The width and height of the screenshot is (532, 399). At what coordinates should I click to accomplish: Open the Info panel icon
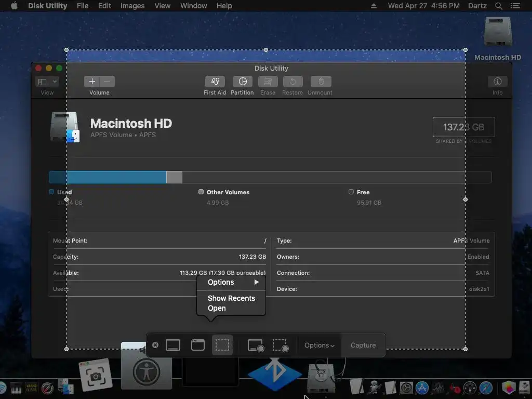497,82
